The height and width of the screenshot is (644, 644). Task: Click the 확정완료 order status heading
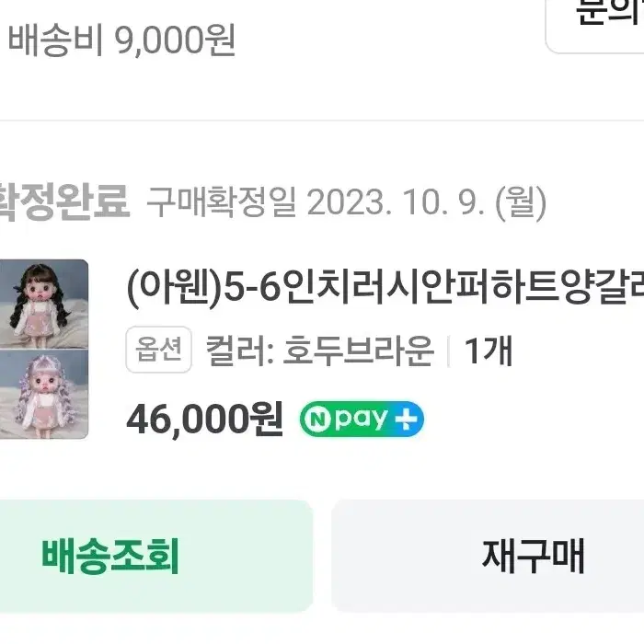pos(64,202)
